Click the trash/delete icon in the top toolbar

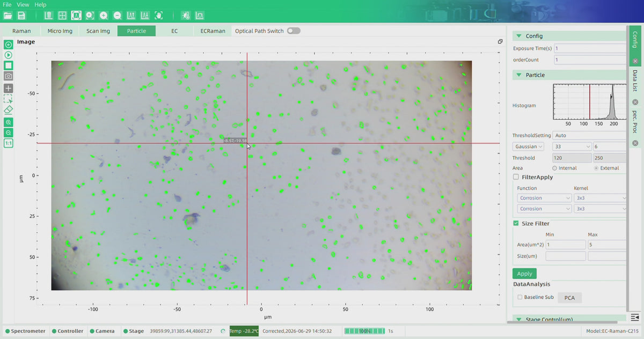tap(48, 16)
